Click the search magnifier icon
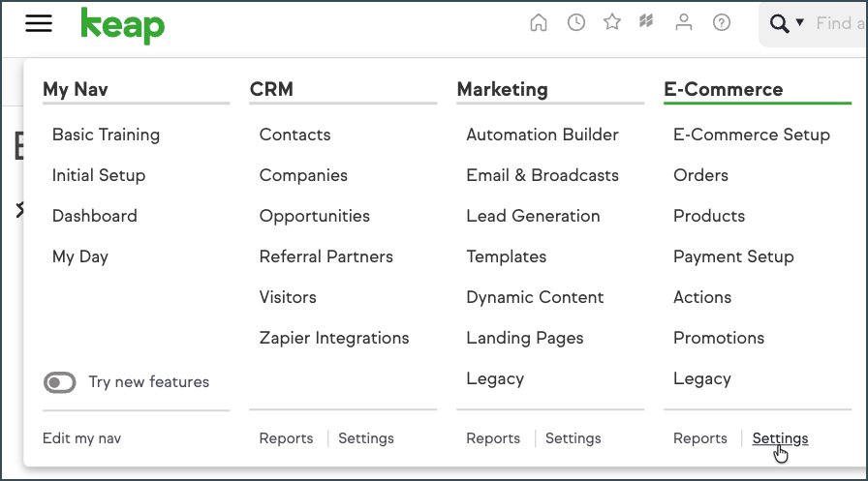The image size is (868, 481). pyautogui.click(x=780, y=23)
